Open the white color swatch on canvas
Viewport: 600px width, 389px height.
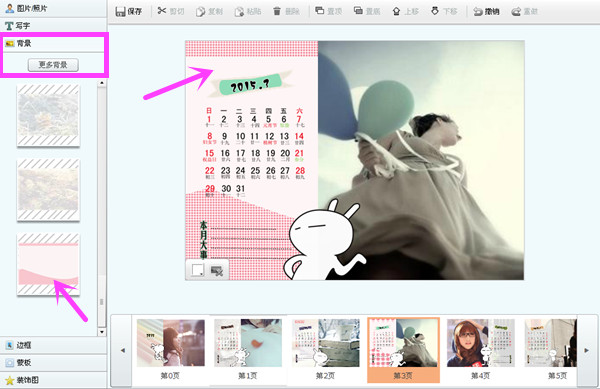pos(197,270)
